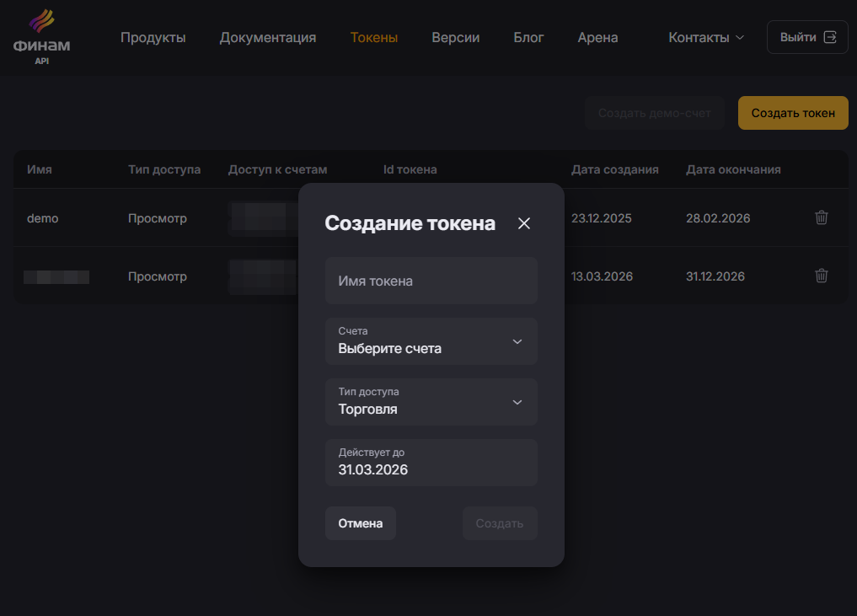This screenshot has height=616, width=857.
Task: Delete the demo token via its trash icon
Action: 821,217
